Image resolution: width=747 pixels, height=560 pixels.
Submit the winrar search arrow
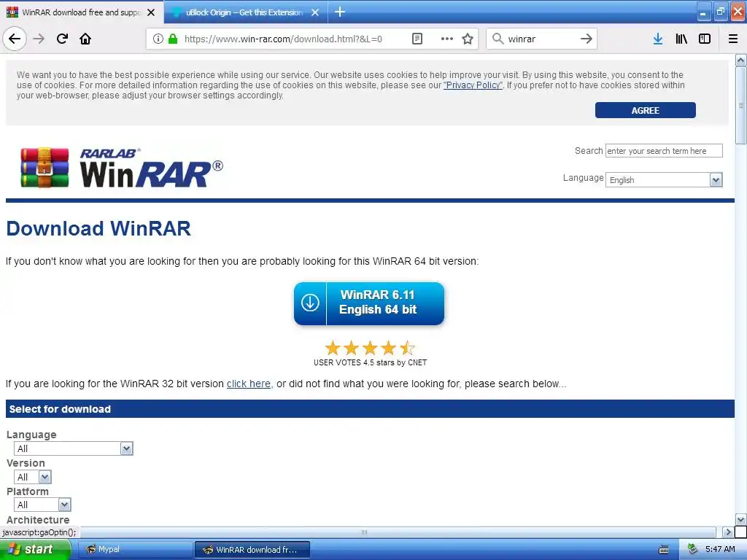pos(587,39)
